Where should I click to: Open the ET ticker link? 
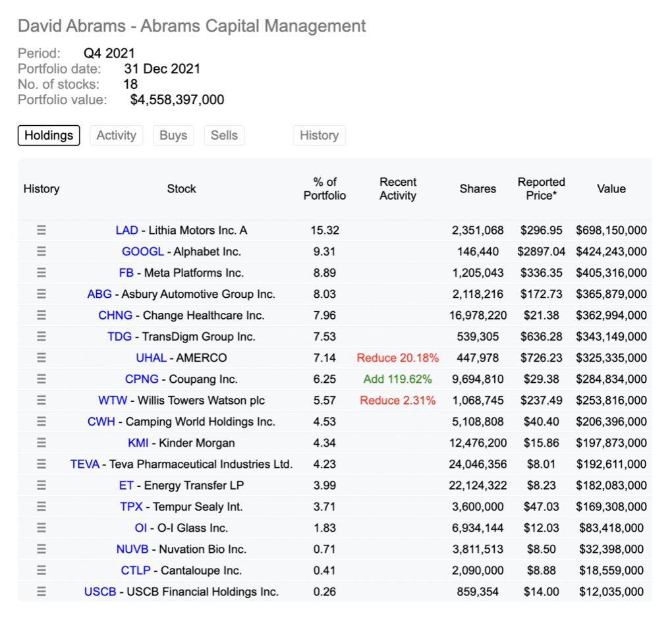pos(126,485)
